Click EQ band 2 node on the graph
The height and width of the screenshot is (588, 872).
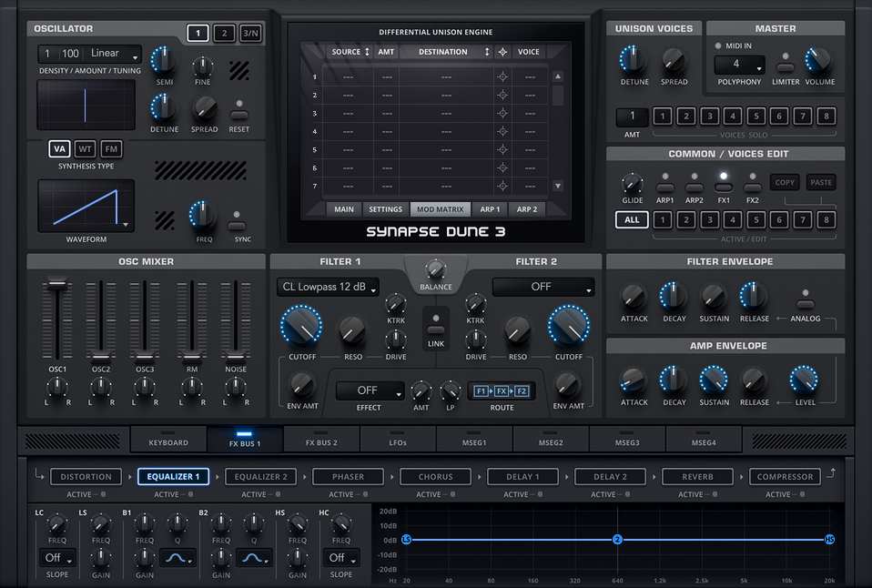click(617, 540)
